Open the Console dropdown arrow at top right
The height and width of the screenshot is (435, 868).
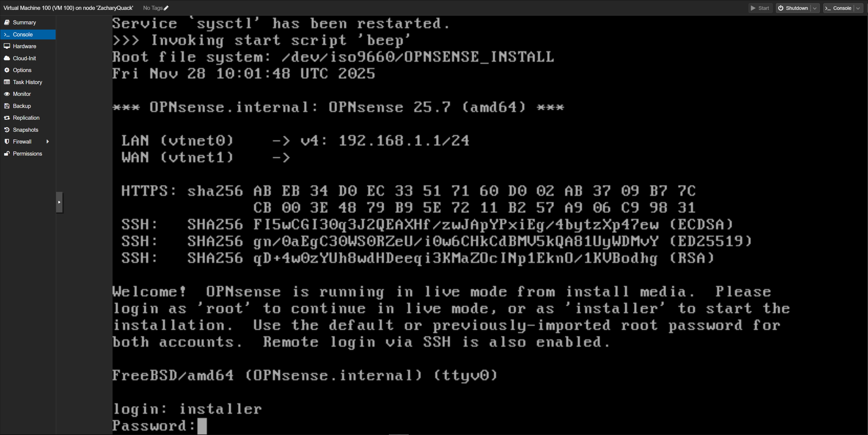858,8
